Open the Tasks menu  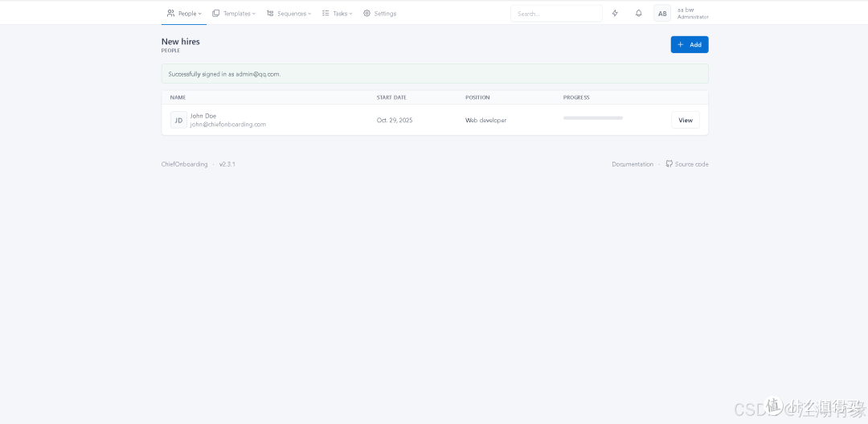point(337,14)
